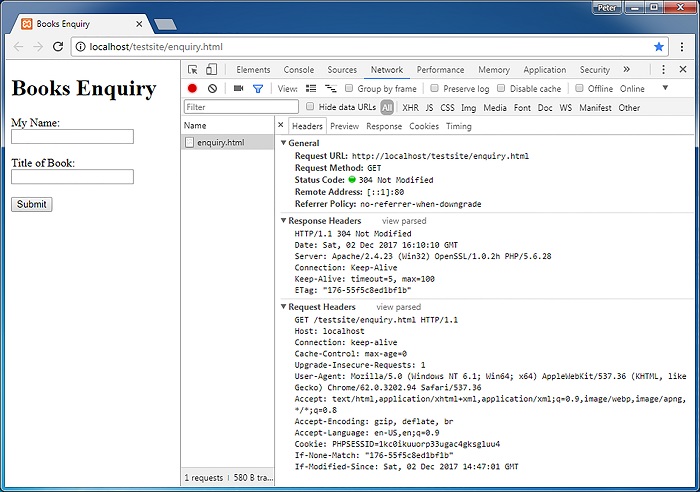This screenshot has height=492, width=700.
Task: Check Hide data URLs
Action: tap(310, 107)
